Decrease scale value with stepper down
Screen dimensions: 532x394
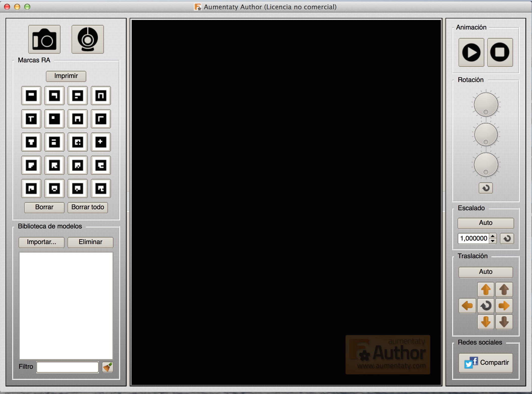pos(493,241)
